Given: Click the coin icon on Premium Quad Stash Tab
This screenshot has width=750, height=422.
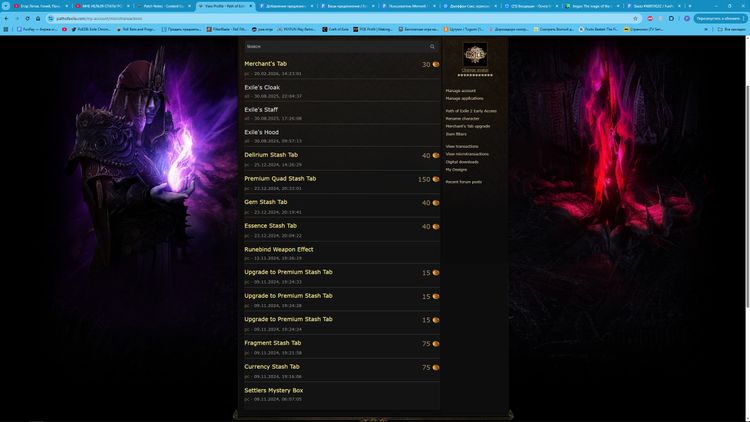Looking at the screenshot, I should pyautogui.click(x=436, y=180).
